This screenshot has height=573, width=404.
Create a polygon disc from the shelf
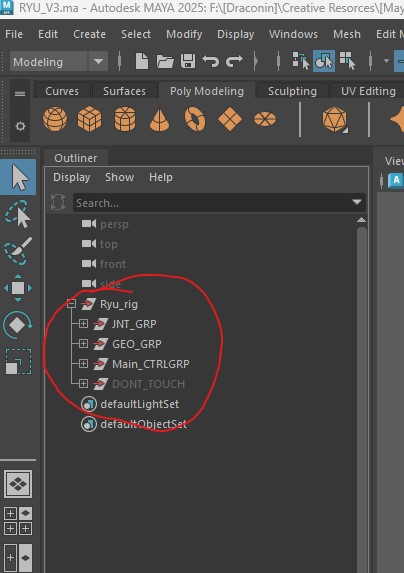265,119
